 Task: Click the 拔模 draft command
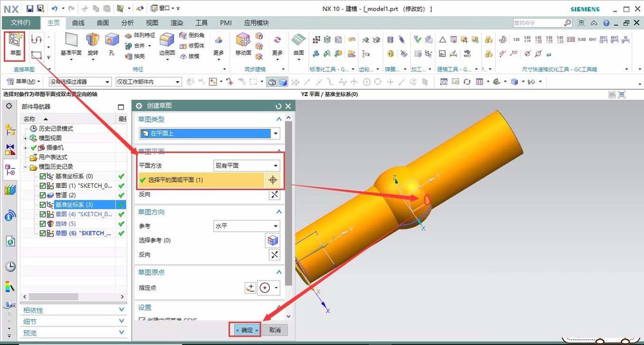[x=189, y=55]
